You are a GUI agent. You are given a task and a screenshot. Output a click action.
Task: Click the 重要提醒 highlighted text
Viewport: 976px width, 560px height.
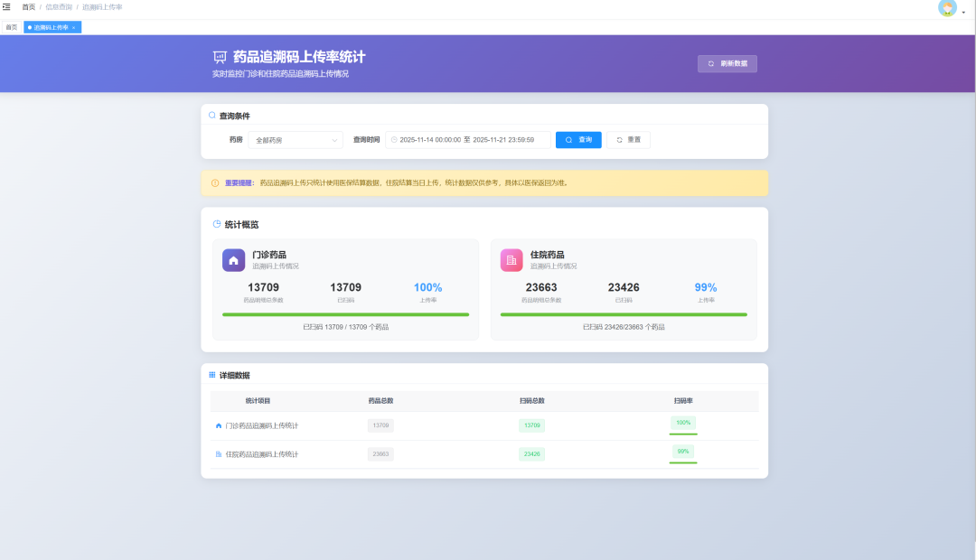point(239,183)
